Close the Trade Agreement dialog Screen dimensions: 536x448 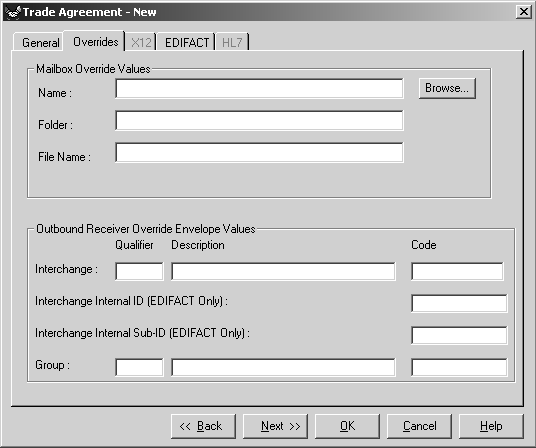[x=523, y=12]
